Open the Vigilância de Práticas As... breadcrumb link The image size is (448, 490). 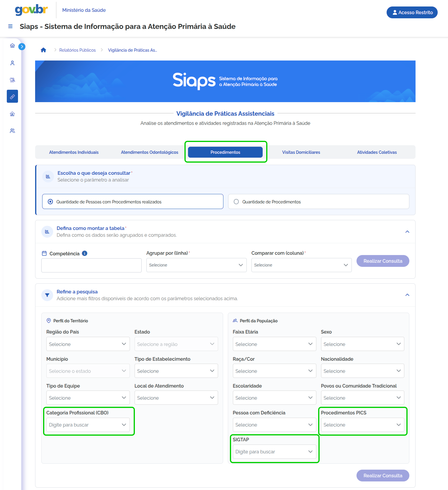(x=132, y=50)
